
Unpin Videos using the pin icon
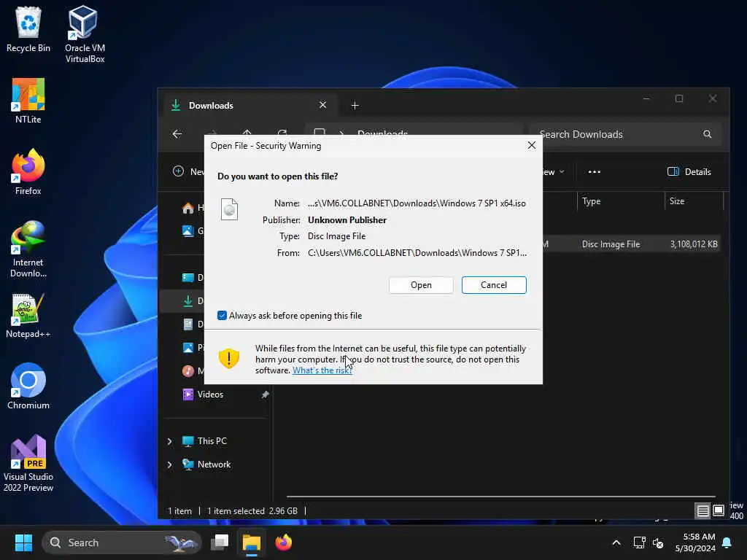point(265,394)
